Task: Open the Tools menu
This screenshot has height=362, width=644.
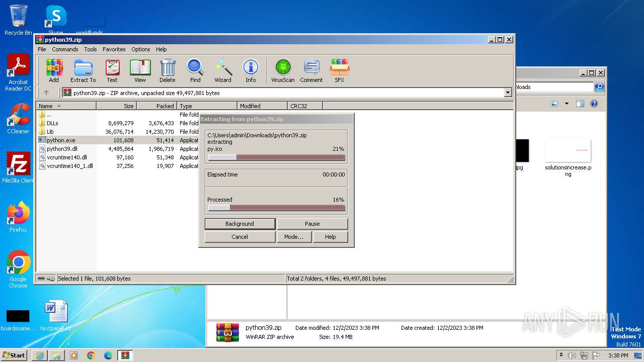Action: coord(91,49)
